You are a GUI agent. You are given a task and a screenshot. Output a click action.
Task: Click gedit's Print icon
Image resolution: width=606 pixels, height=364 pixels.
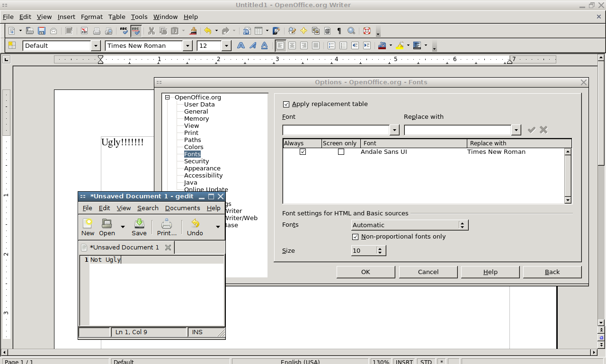coord(167,226)
